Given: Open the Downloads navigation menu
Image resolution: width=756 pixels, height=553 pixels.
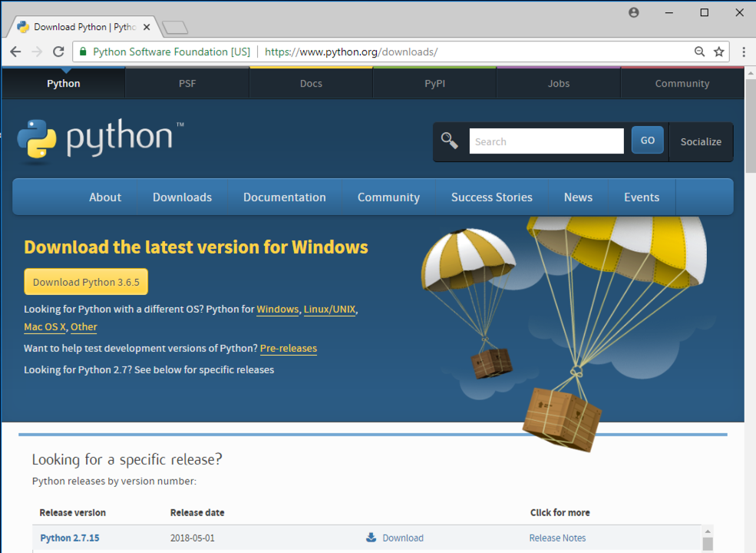Looking at the screenshot, I should (x=182, y=197).
